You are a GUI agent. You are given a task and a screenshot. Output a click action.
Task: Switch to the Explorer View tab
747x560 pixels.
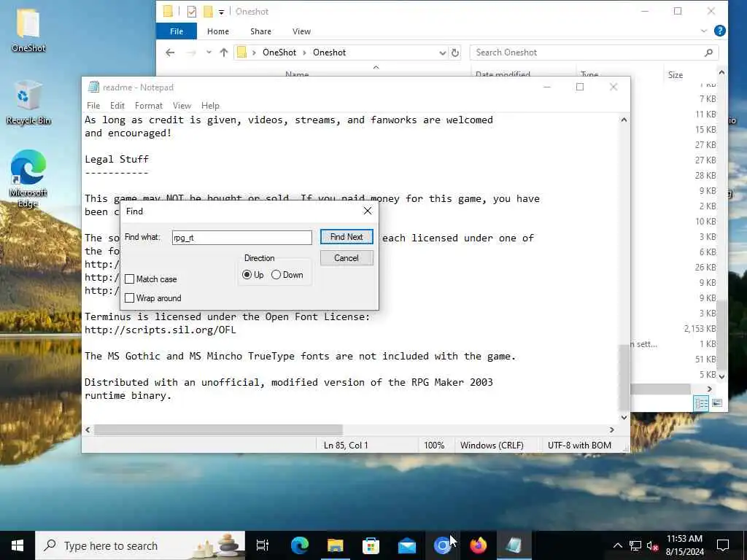point(301,31)
